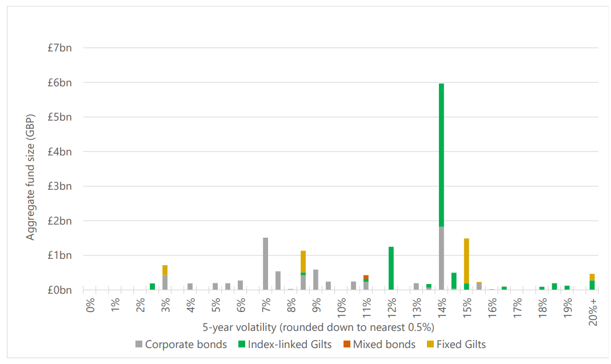The width and height of the screenshot is (611, 364).
Task: Click the £7bn y-axis label
Action: 59,48
